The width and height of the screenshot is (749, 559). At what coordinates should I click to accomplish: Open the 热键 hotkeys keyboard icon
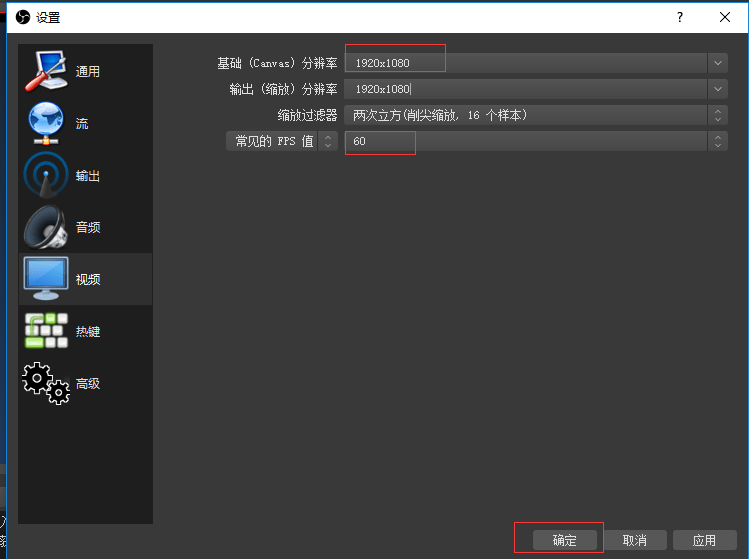[x=46, y=331]
